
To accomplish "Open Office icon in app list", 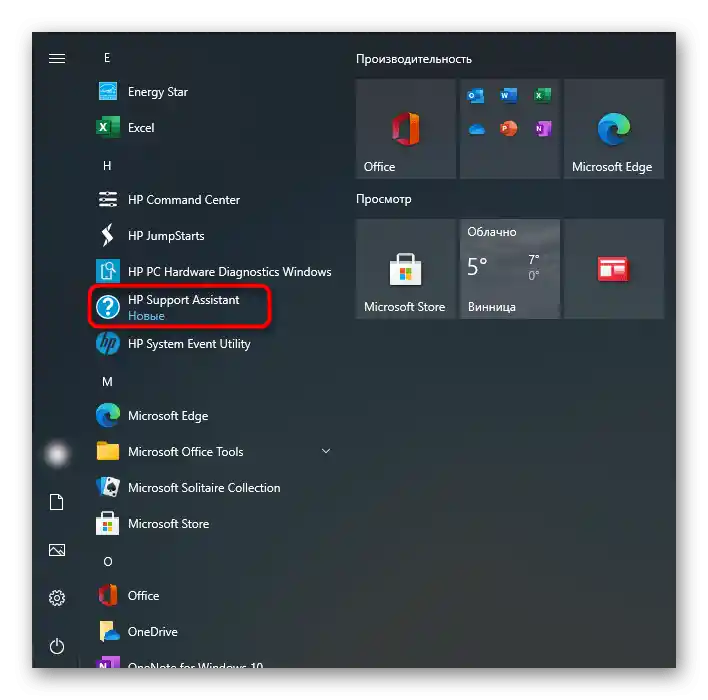I will [x=108, y=595].
